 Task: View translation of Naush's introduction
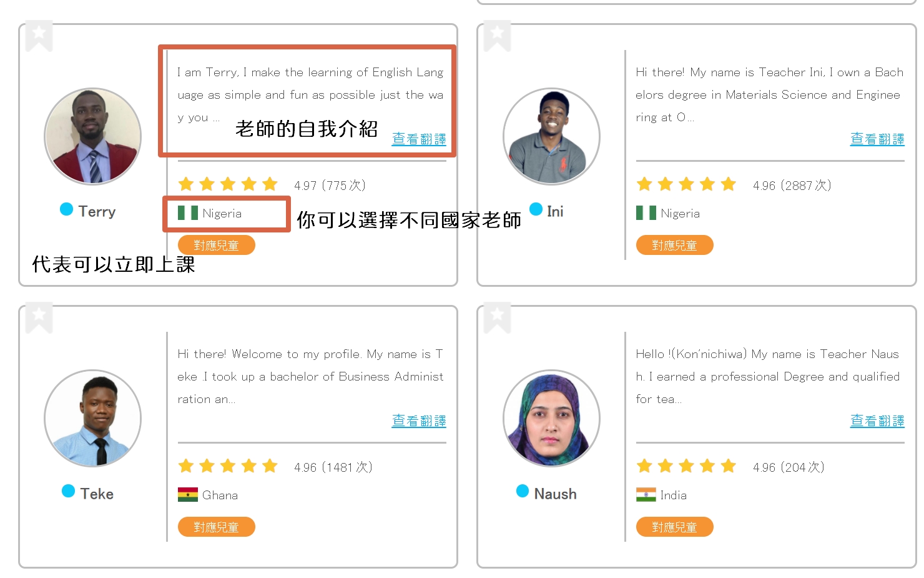pyautogui.click(x=877, y=421)
